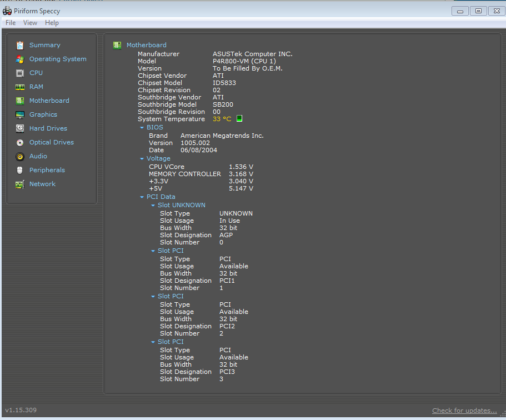Click the American Megatrends Inc. brand value
Screen dimensions: 506x420
click(x=222, y=136)
